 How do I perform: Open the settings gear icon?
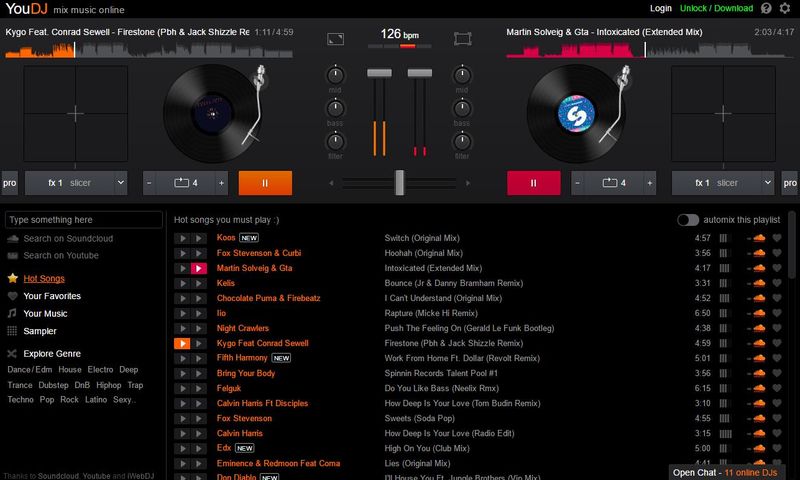(x=785, y=8)
